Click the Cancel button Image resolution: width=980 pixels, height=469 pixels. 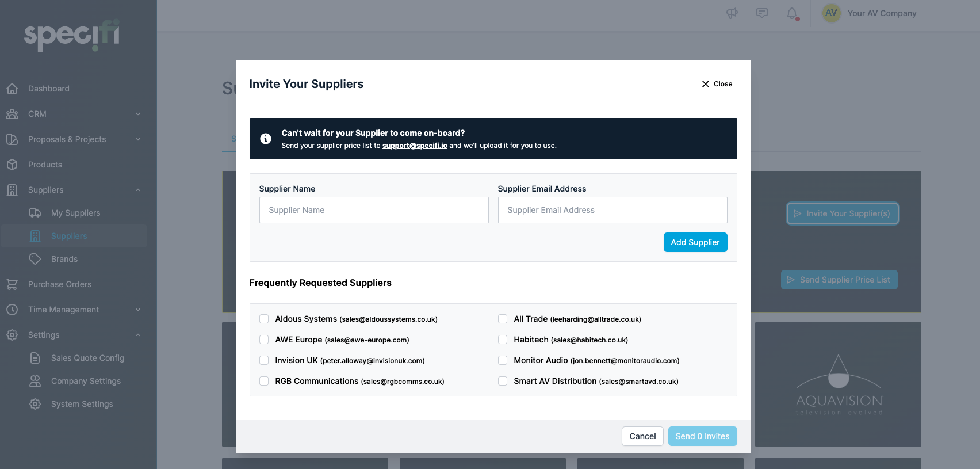(642, 436)
